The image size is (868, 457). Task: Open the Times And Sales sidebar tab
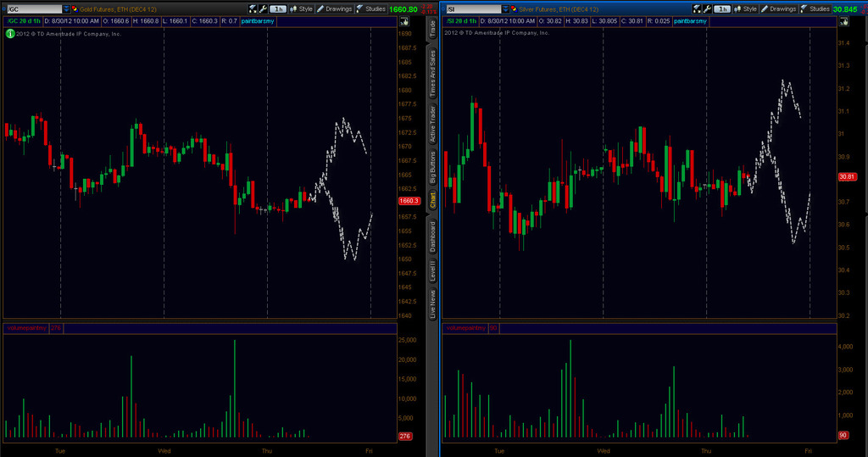point(432,73)
